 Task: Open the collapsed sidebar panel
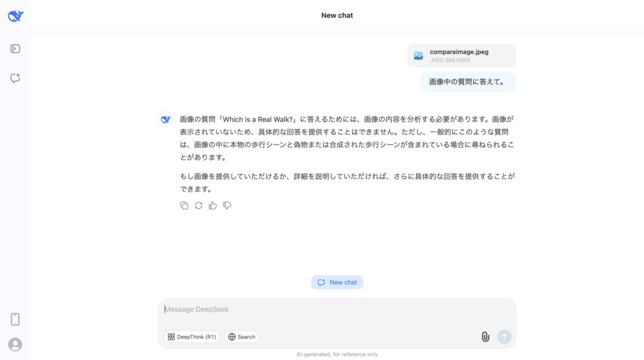tap(15, 48)
